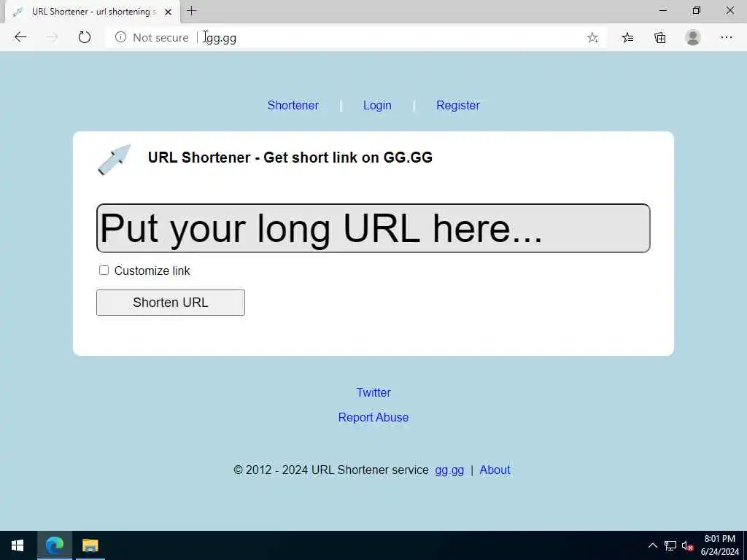
Task: Minimize the Edge window
Action: pos(662,10)
